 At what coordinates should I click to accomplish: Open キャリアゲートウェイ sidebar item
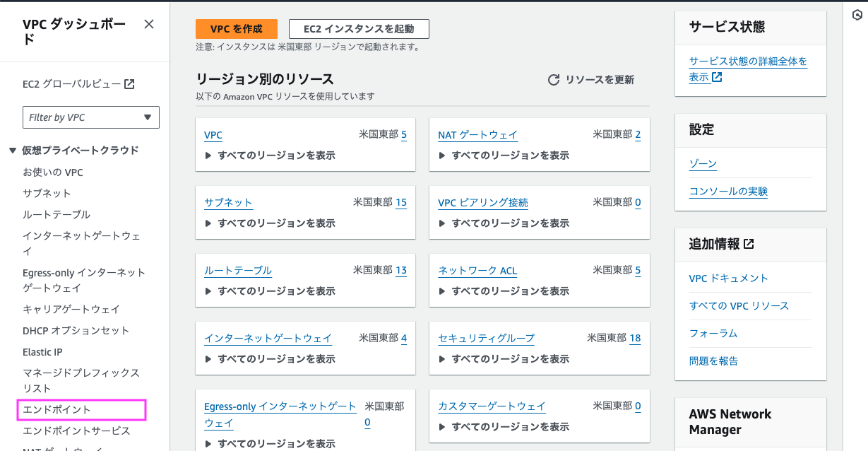[x=71, y=309]
